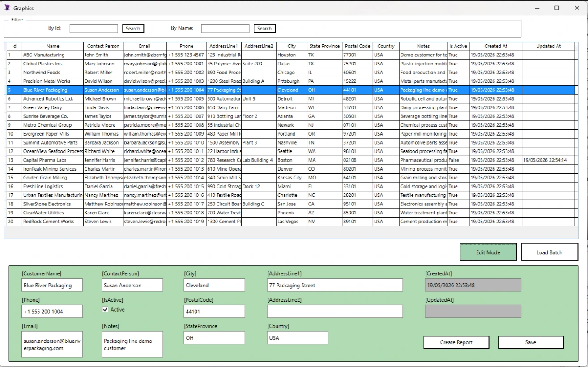Click the Email text box in form
Screen dimensions: 588x367
click(x=52, y=344)
